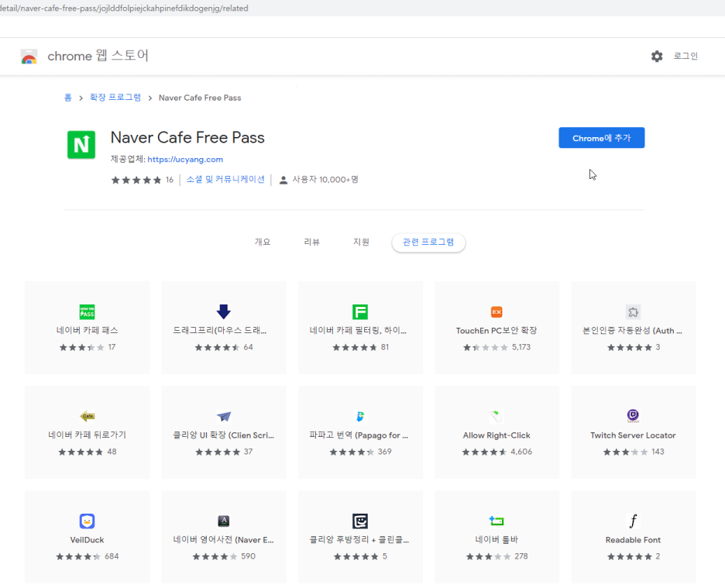The width and height of the screenshot is (725, 588).
Task: Open the https://ucyang.com provider link
Action: click(x=185, y=159)
